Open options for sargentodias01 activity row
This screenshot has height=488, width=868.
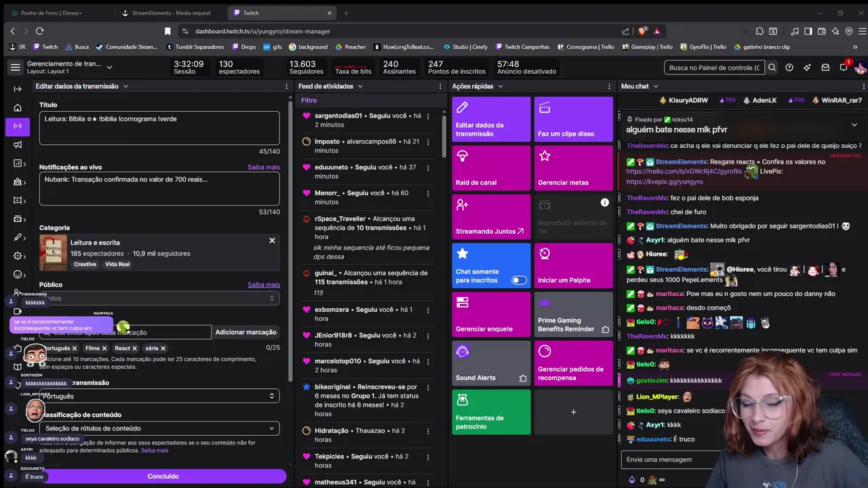point(428,116)
